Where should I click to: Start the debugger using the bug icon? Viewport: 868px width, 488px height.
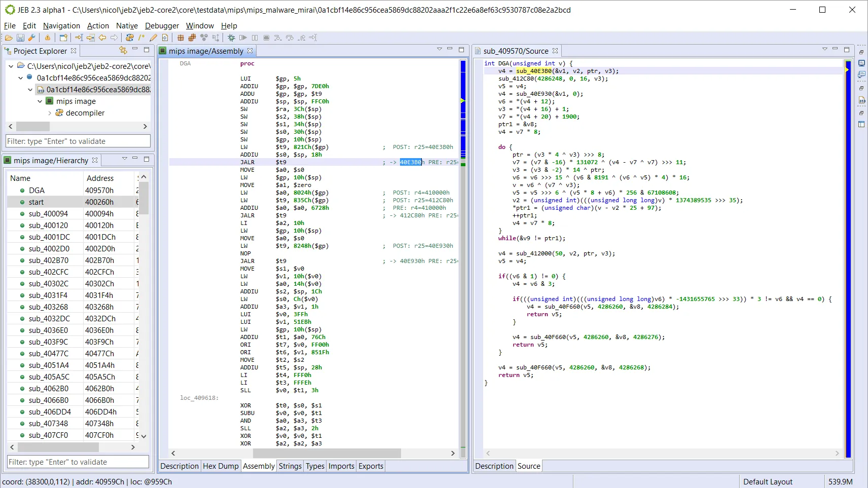tap(230, 37)
